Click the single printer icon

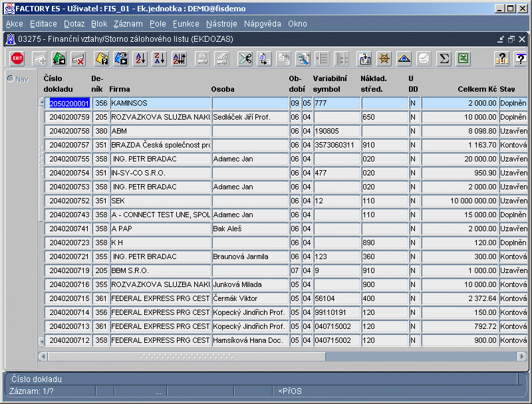coord(203,58)
